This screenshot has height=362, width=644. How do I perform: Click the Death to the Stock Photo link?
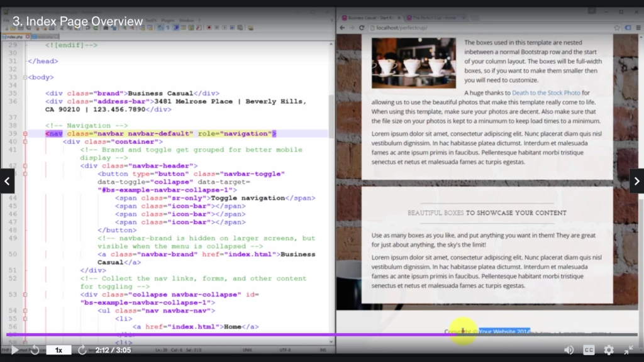point(546,93)
